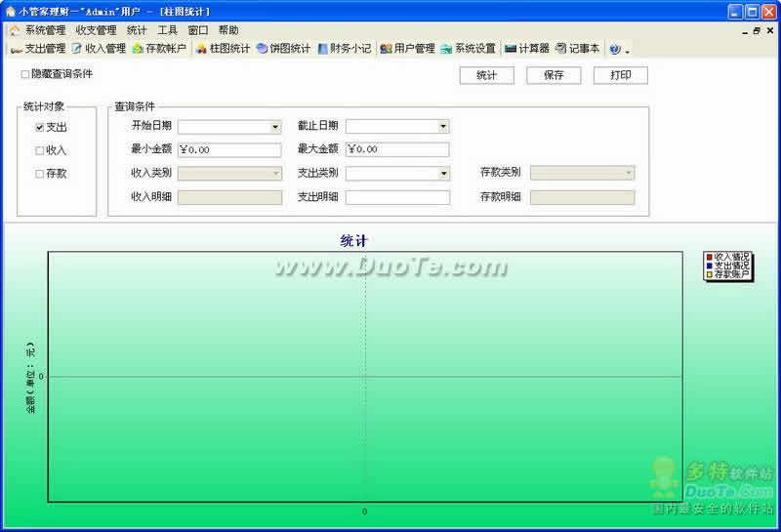
Task: Click the 最小金额 input field
Action: pyautogui.click(x=229, y=149)
